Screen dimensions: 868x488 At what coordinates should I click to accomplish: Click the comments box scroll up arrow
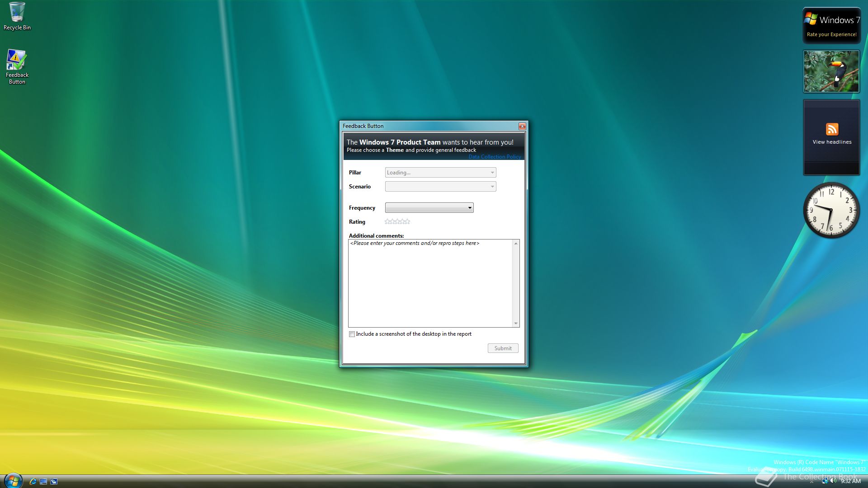pyautogui.click(x=516, y=244)
